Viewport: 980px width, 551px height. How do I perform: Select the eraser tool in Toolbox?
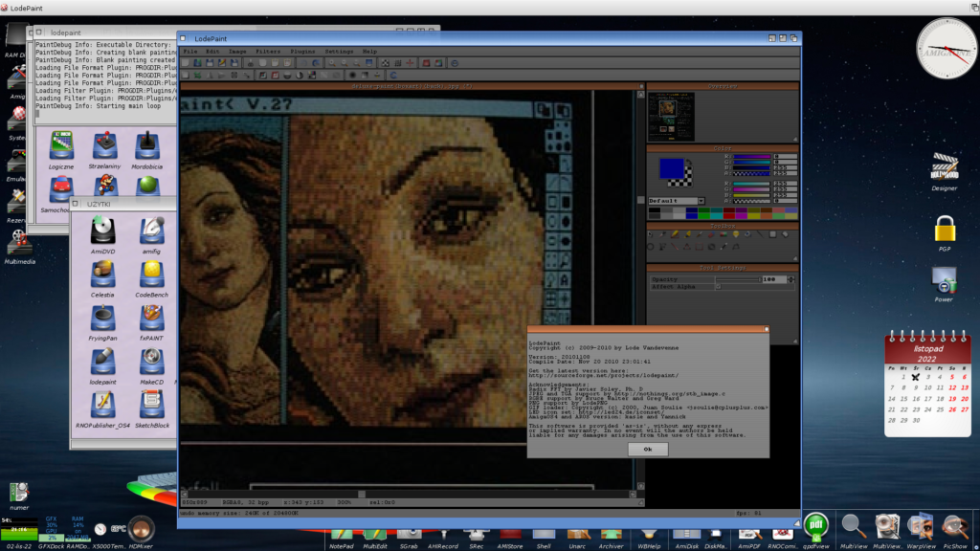pyautogui.click(x=711, y=234)
